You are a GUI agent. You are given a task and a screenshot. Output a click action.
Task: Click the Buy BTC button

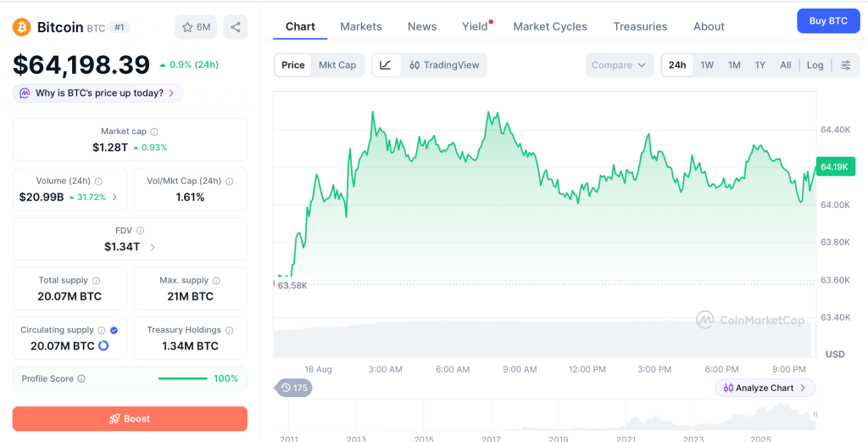[828, 21]
